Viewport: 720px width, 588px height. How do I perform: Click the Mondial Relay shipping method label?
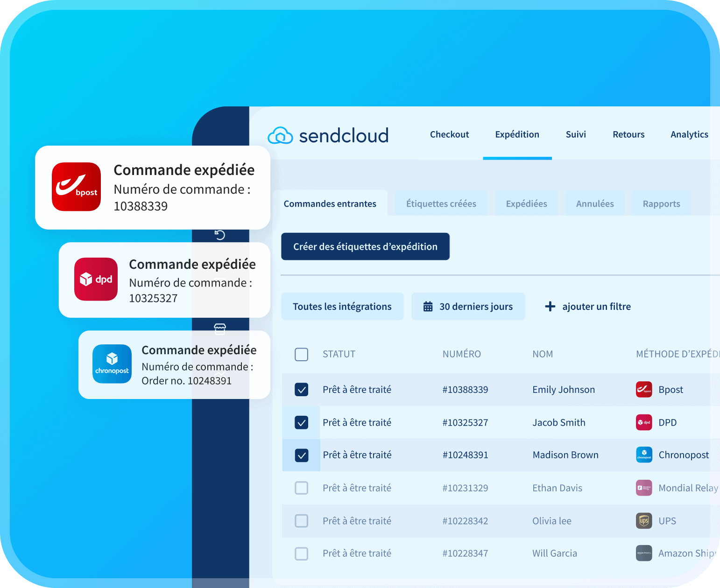coord(688,488)
